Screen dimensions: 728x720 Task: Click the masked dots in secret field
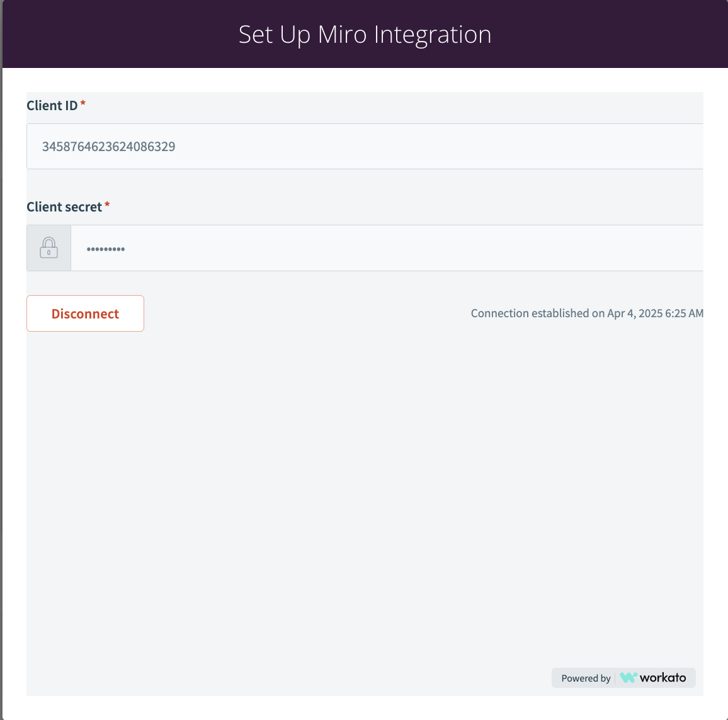(106, 249)
